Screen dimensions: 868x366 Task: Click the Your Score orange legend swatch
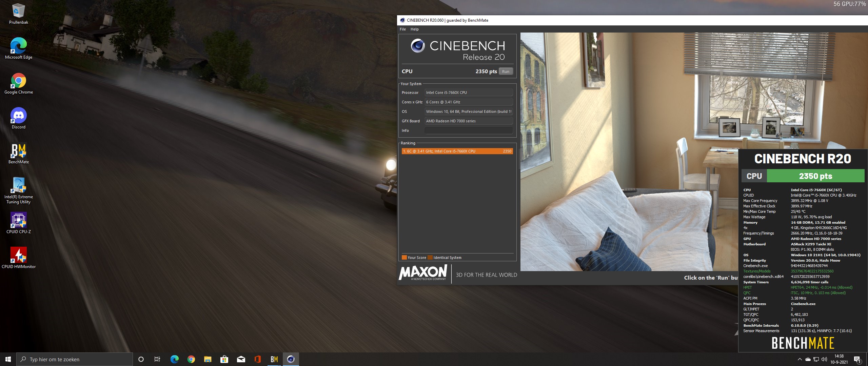pos(404,257)
